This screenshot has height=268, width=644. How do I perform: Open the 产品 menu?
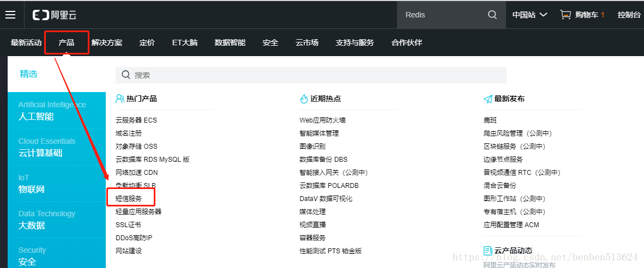point(67,42)
